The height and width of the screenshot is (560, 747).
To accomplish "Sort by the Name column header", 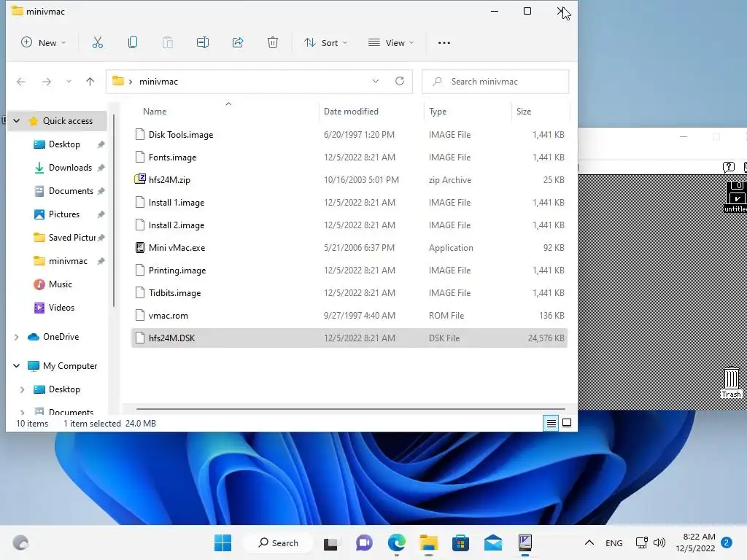I will 155,112.
